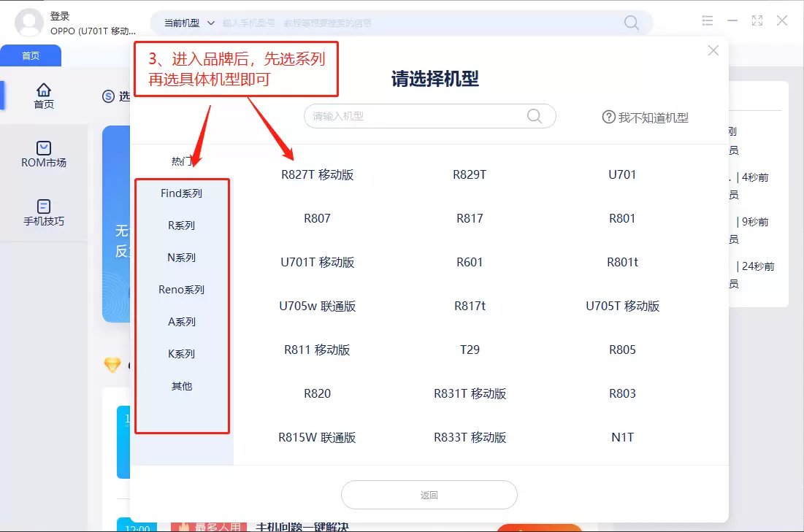Open the hamburger list menu near window controls
Image resolution: width=804 pixels, height=532 pixels.
point(707,20)
